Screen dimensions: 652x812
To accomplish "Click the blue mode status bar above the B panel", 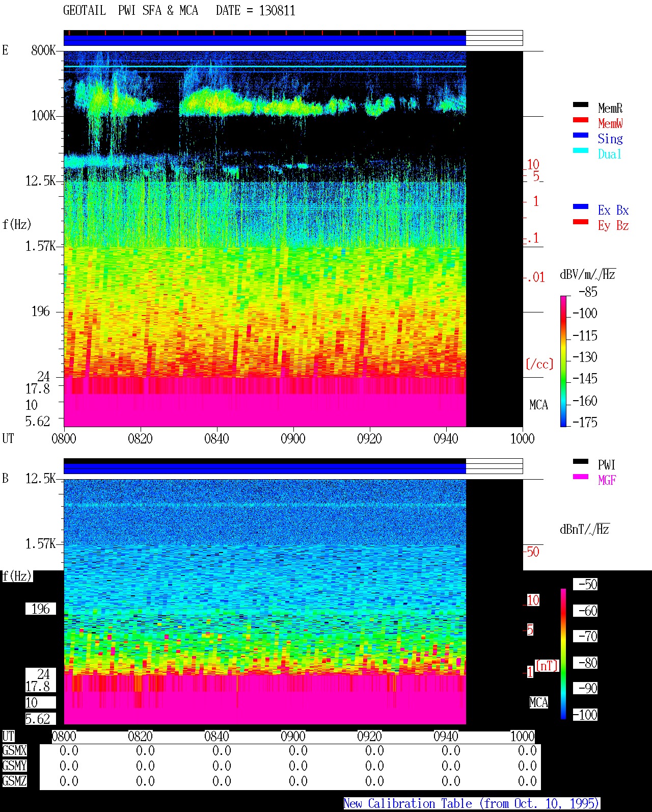I will coord(264,468).
